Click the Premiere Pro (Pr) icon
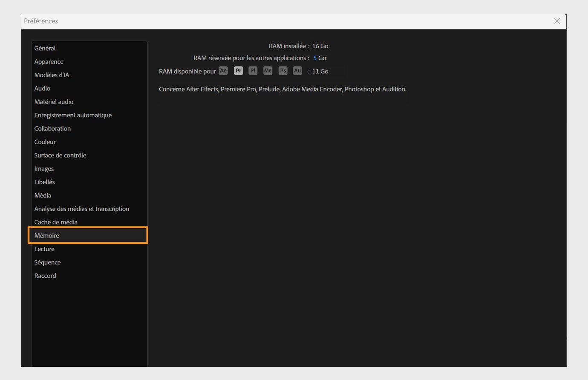 [238, 71]
